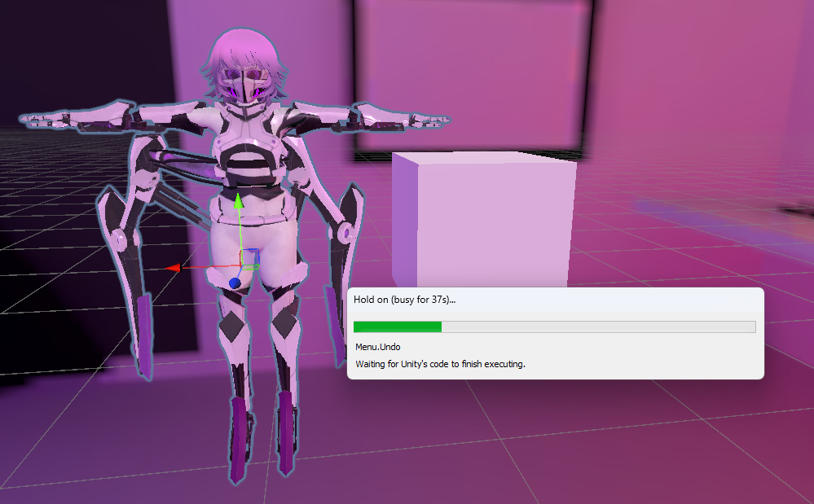814x504 pixels.
Task: Click the blue Z-axis move gizmo handle
Action: pos(235,283)
